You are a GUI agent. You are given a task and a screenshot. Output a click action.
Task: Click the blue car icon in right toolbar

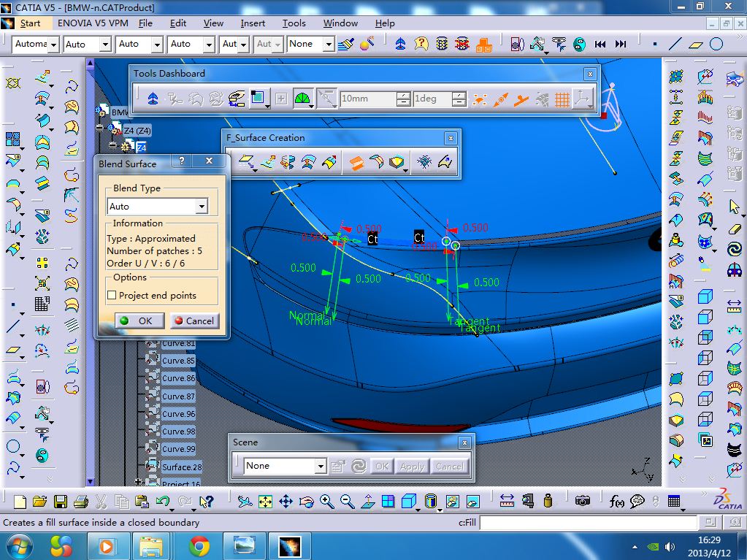pyautogui.click(x=734, y=270)
